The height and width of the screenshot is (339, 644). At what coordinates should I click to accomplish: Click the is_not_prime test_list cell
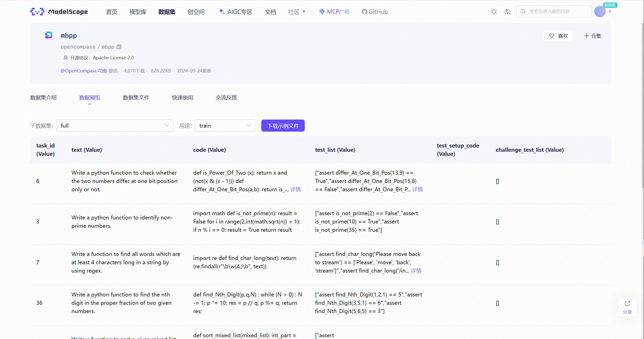coord(366,221)
